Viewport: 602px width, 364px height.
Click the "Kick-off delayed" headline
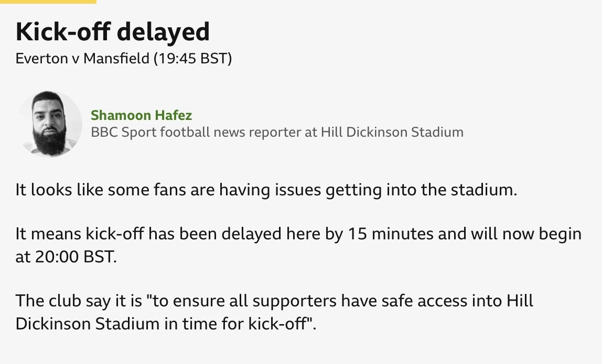click(113, 32)
